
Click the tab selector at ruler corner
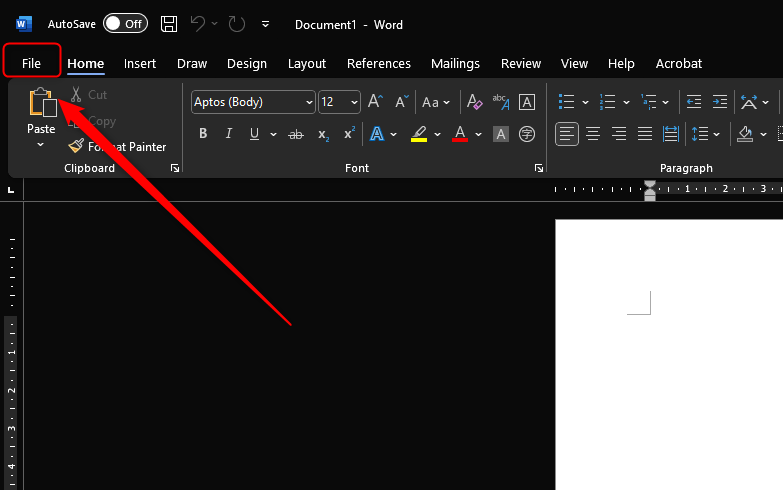(x=11, y=190)
